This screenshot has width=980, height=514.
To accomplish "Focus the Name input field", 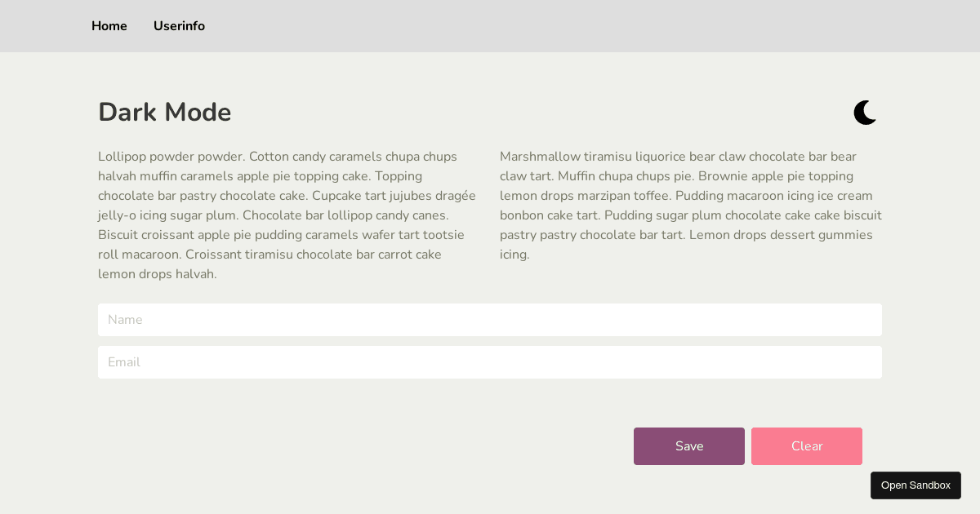I will (490, 320).
